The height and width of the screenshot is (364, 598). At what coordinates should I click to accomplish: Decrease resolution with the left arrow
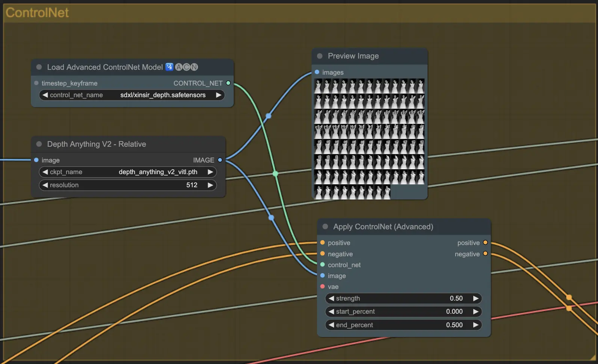(x=45, y=185)
